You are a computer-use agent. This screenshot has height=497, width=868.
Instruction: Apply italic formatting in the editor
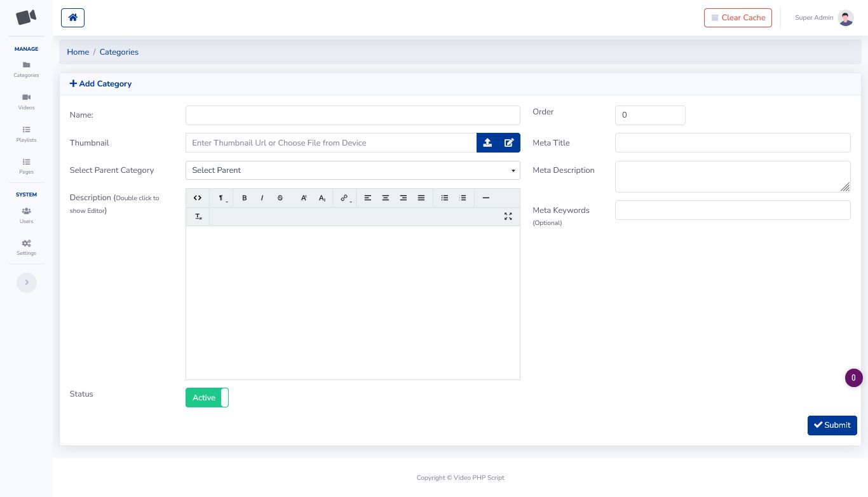(x=262, y=198)
